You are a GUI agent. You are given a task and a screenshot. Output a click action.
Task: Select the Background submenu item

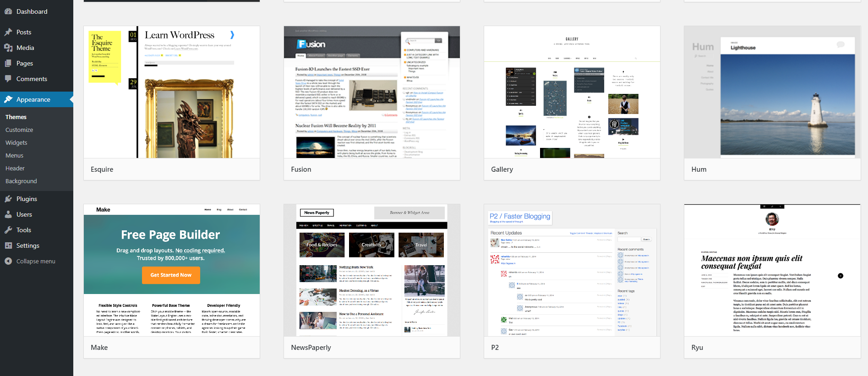[x=21, y=181]
